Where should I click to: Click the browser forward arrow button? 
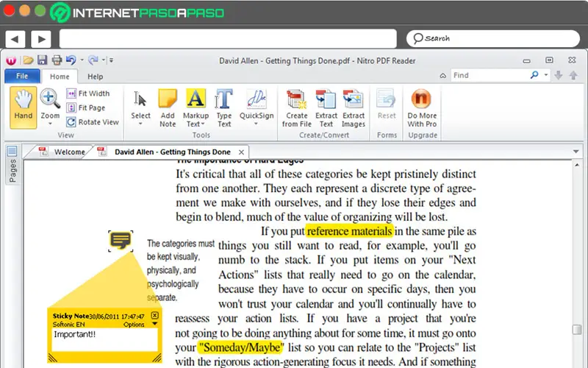[41, 39]
